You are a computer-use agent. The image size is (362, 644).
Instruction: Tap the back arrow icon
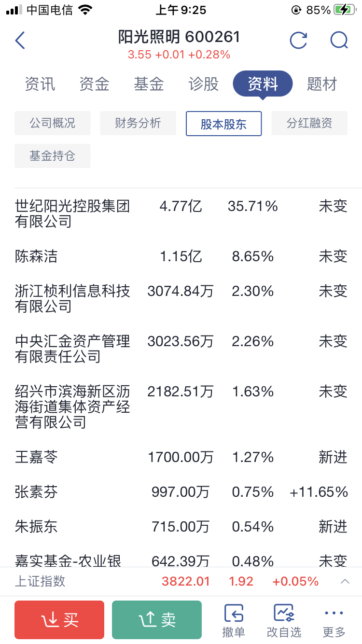coord(20,41)
